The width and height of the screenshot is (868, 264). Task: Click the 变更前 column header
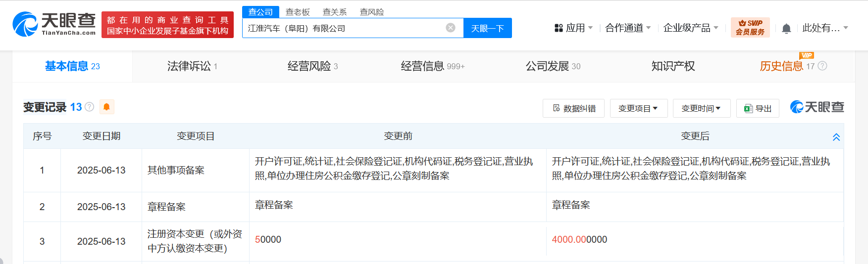(x=398, y=136)
